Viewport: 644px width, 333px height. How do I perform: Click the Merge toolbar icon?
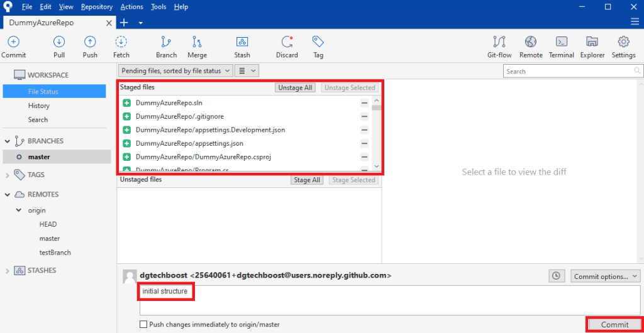click(x=197, y=42)
